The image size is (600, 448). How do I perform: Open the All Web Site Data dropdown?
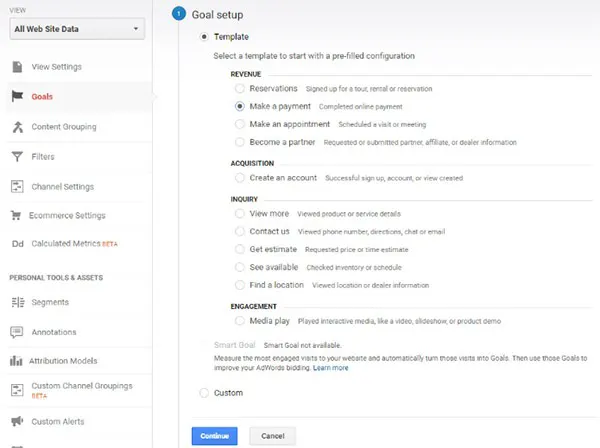point(77,29)
